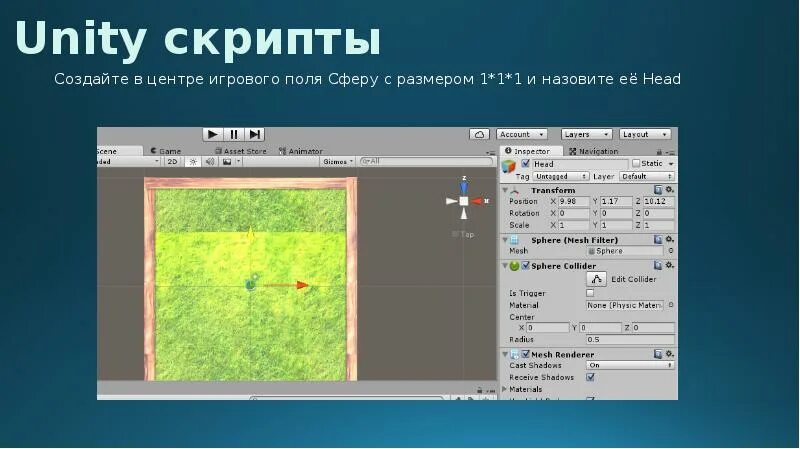
Task: Switch to the Animator tab
Action: (x=301, y=151)
